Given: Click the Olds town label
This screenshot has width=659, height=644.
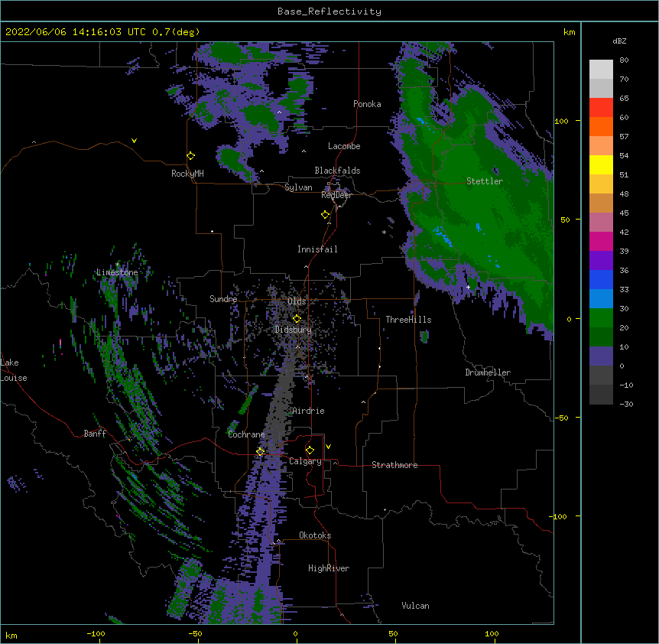Looking at the screenshot, I should click(x=297, y=301).
